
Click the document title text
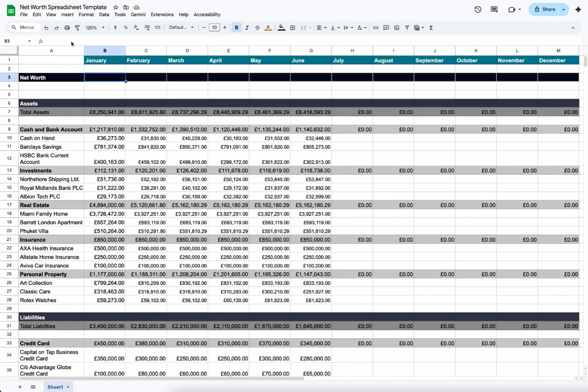tap(63, 7)
